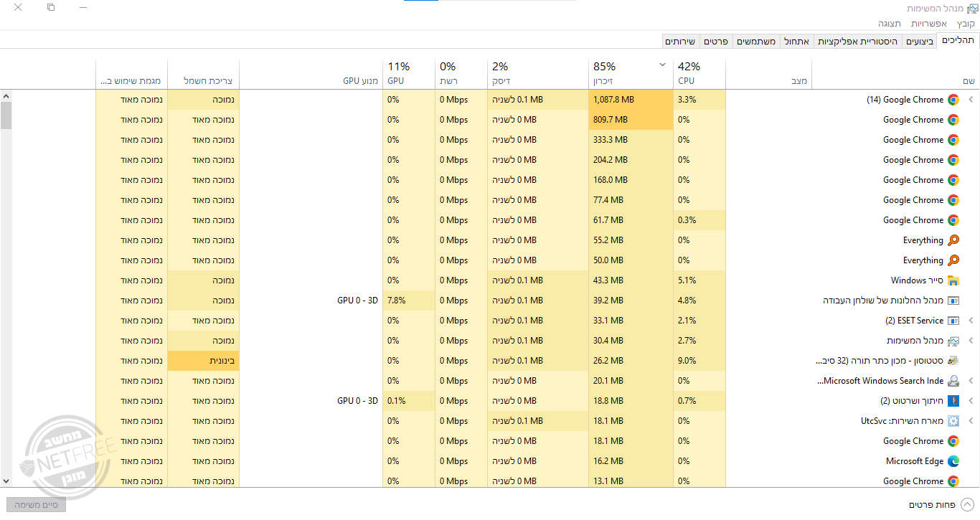Click the Chrome icon in the 809.7 MB row
The height and width of the screenshot is (520, 980).
tap(953, 120)
